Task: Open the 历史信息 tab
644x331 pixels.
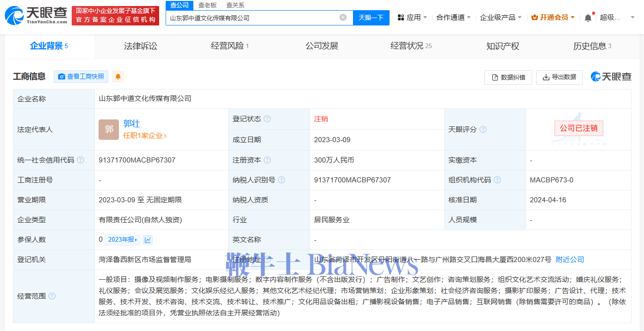Action: click(x=592, y=46)
